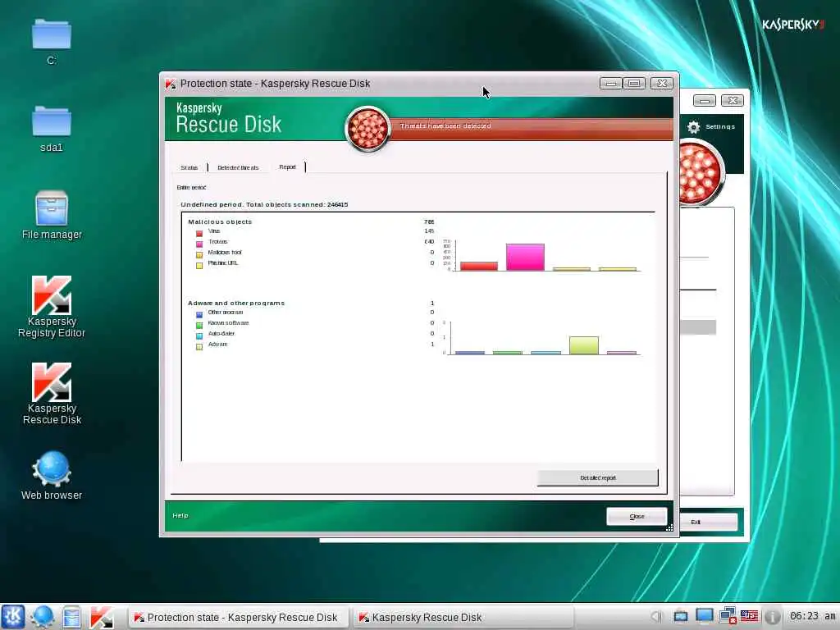Screen dimensions: 840x630
Task: Click the 'Total objects scanned: 246415' text
Action: tap(297, 204)
